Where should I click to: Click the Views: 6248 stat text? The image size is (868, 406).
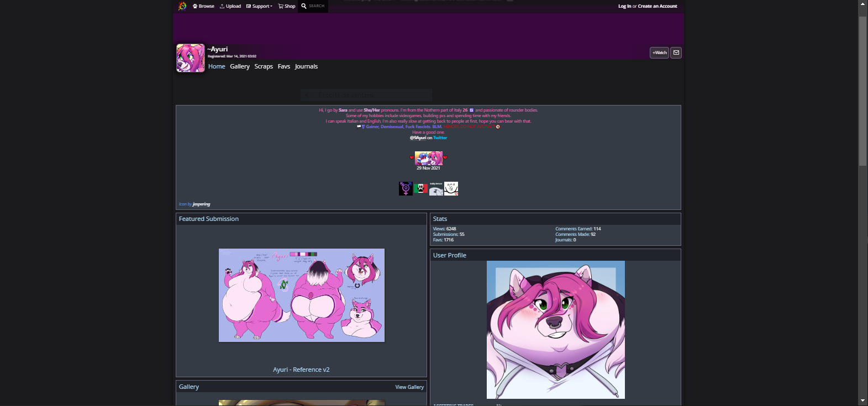coord(445,229)
